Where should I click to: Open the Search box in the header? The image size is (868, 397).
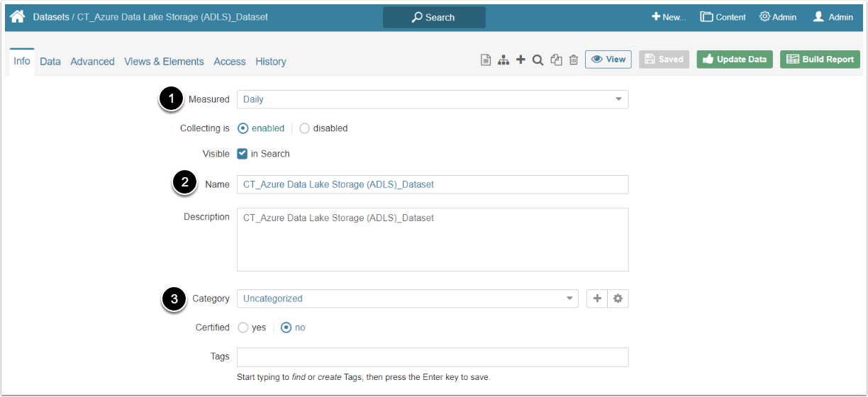434,17
